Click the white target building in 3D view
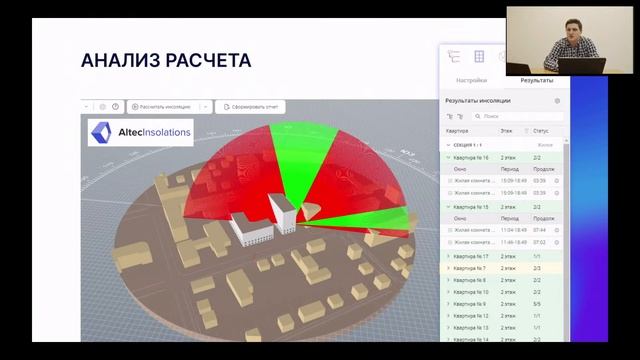The width and height of the screenshot is (640, 360). (x=282, y=214)
